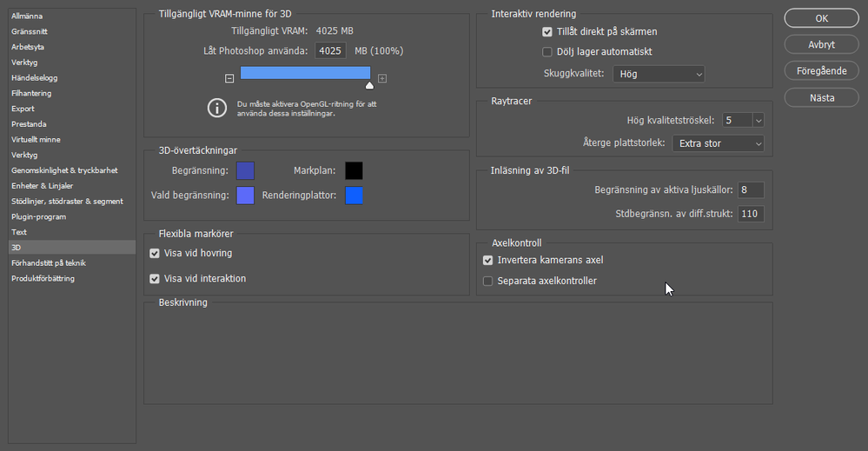The width and height of the screenshot is (868, 451).
Task: Click the VRAM decrease minus icon
Action: pos(229,78)
